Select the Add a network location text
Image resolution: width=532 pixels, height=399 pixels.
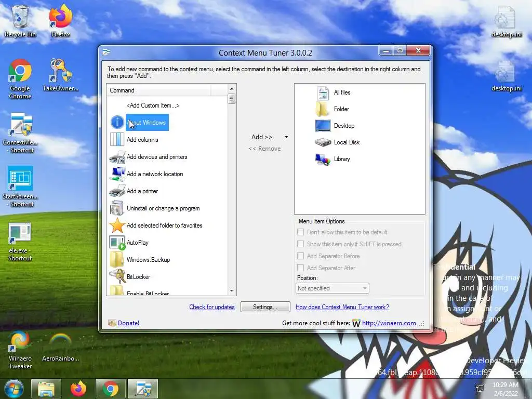pos(155,174)
